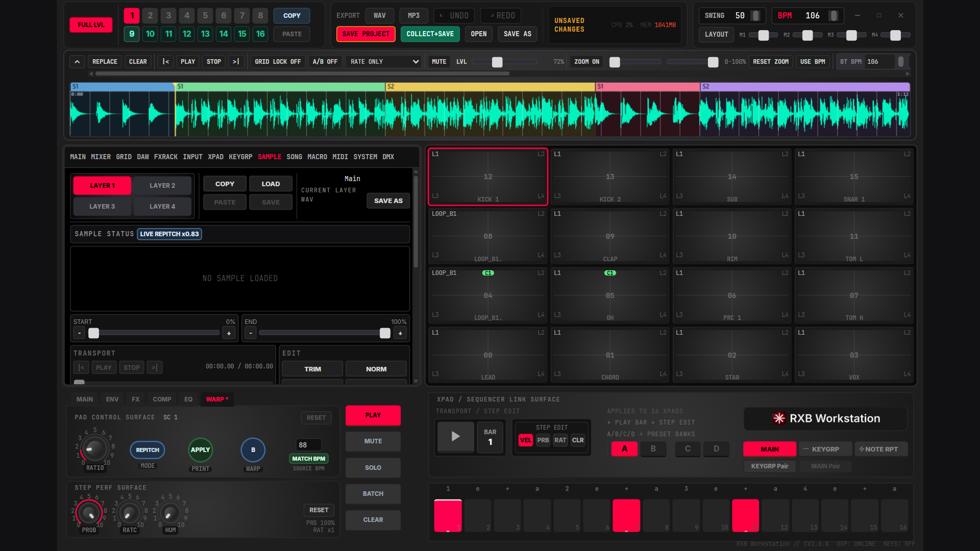This screenshot has height=551, width=980.
Task: Start the sequencer play triangle button
Action: click(455, 436)
